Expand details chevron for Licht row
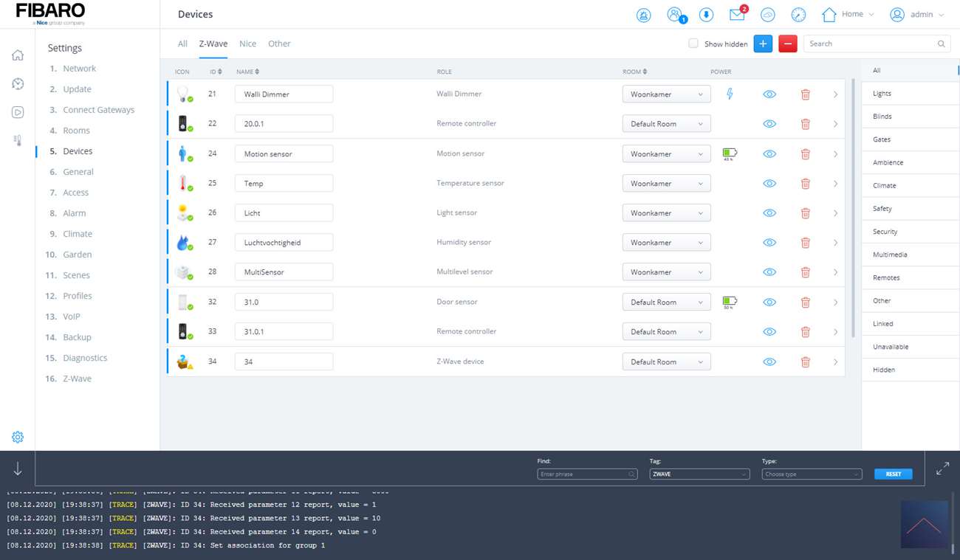 pyautogui.click(x=835, y=213)
